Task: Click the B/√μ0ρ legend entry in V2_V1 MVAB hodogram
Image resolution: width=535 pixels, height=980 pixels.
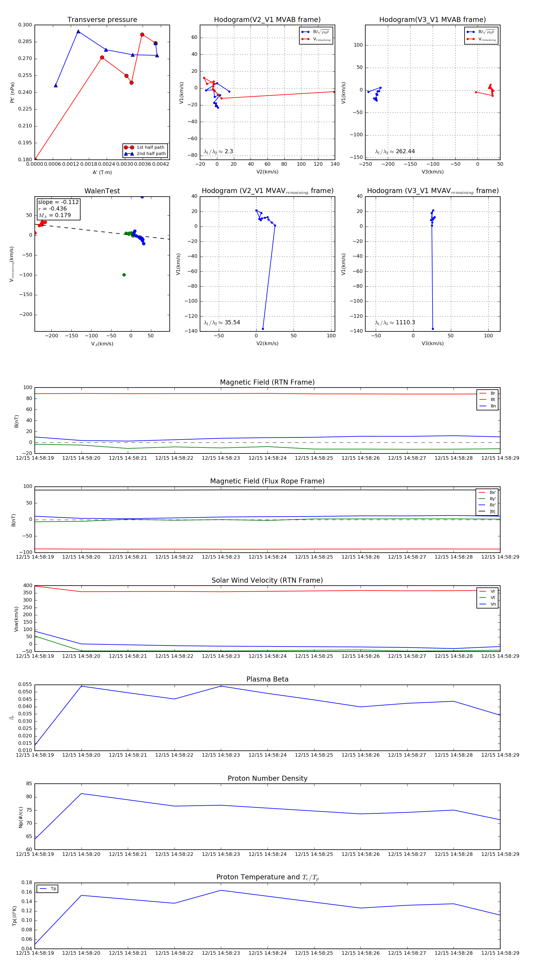Action: [316, 32]
